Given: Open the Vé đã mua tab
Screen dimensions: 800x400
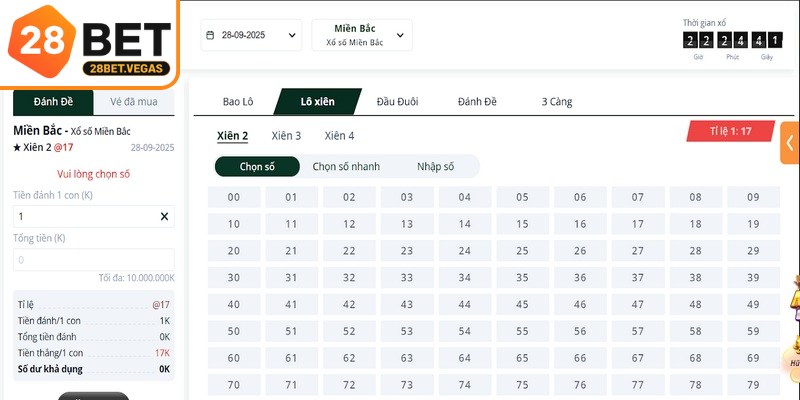Looking at the screenshot, I should [x=134, y=102].
